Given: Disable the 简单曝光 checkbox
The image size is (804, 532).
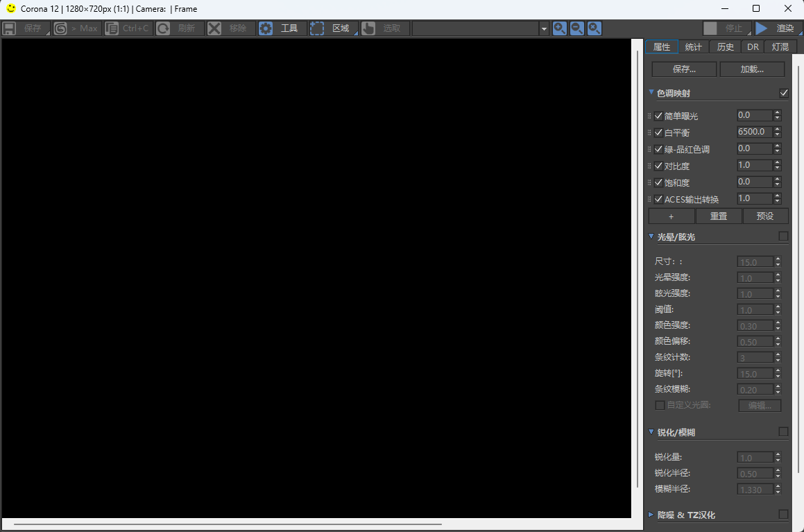Looking at the screenshot, I should 658,116.
